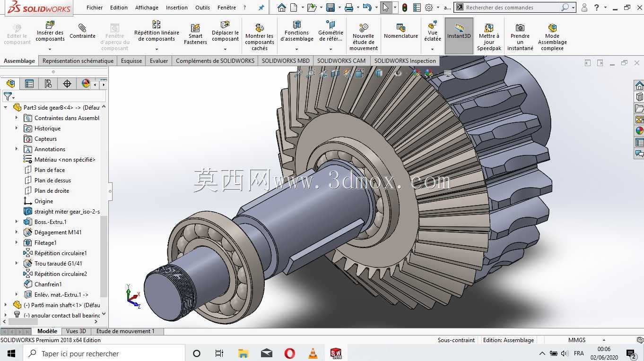Click Apply scene icon in view toolbar
644x361 pixels.
click(428, 73)
